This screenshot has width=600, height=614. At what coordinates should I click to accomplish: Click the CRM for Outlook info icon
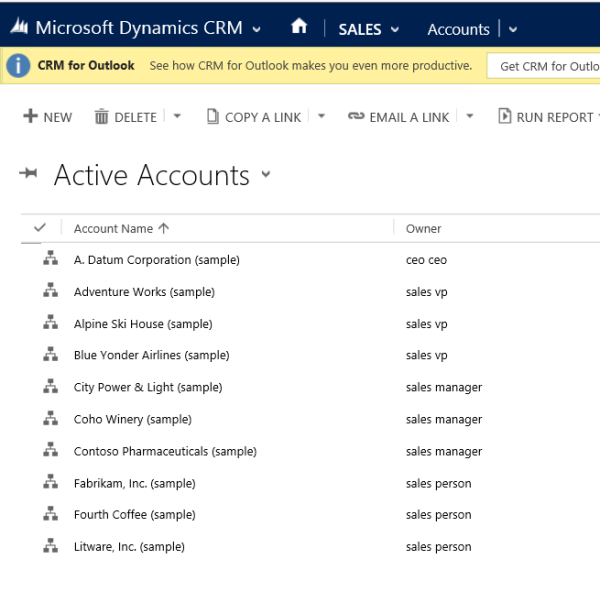click(x=18, y=65)
